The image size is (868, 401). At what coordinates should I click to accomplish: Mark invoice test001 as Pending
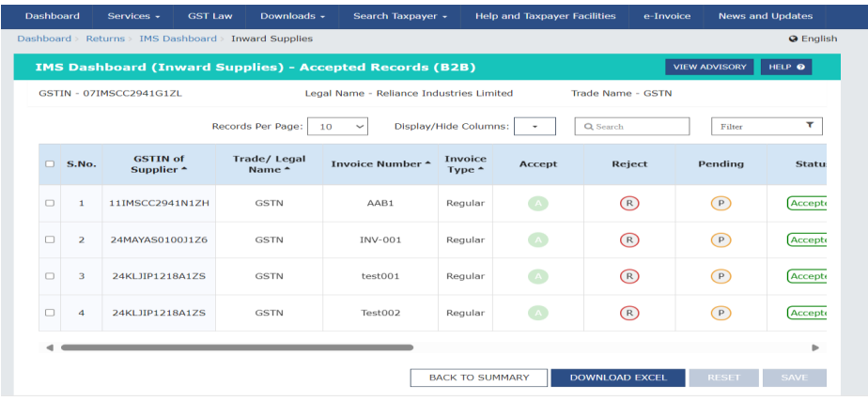point(721,276)
